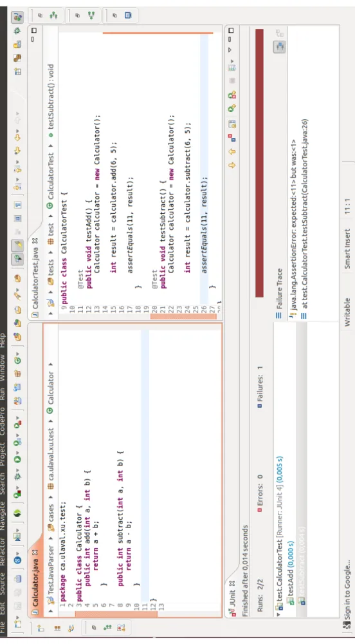This screenshot has height=644, width=355.
Task: Click Next Failed Test arrow in JUnit view
Action: [232, 166]
